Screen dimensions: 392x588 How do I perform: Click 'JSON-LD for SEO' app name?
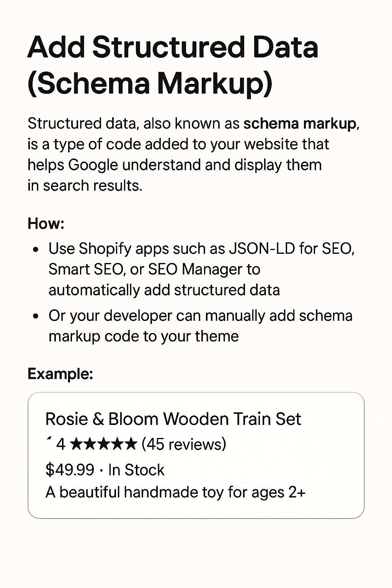point(291,249)
